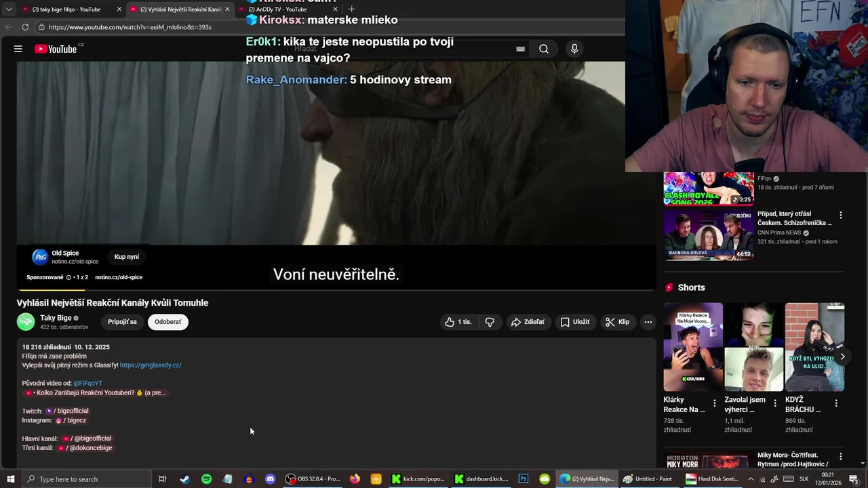This screenshot has height=488, width=868.
Task: Like the video with thumbs up
Action: click(x=458, y=322)
